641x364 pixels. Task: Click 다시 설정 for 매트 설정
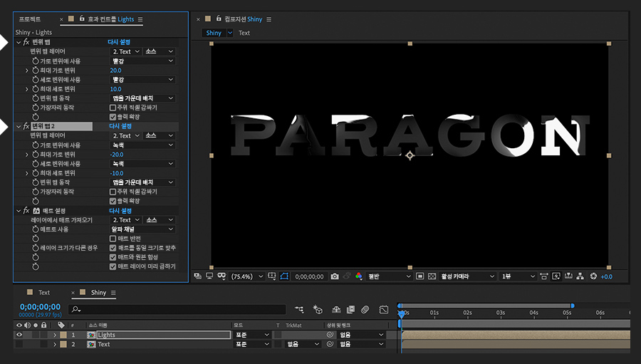pos(120,211)
